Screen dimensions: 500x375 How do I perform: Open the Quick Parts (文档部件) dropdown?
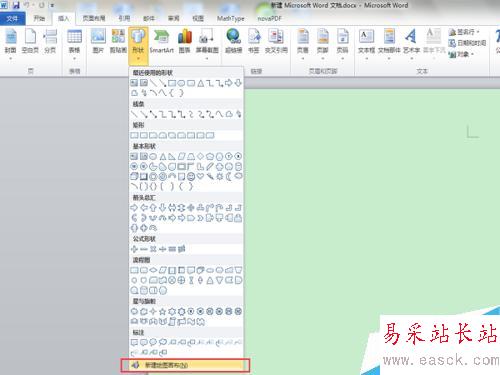click(x=389, y=44)
